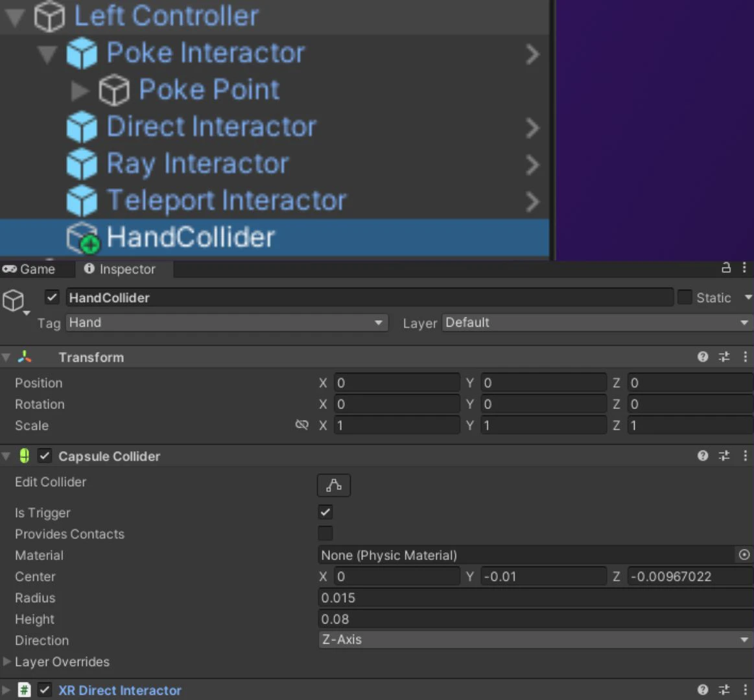Click the Position X field
This screenshot has height=700, width=754.
tap(397, 383)
